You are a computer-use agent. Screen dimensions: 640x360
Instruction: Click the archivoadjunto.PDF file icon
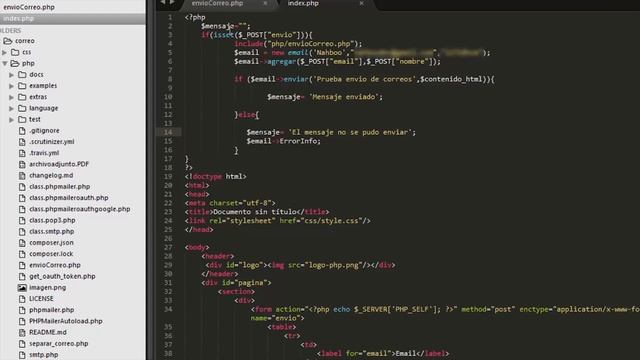(x=22, y=164)
